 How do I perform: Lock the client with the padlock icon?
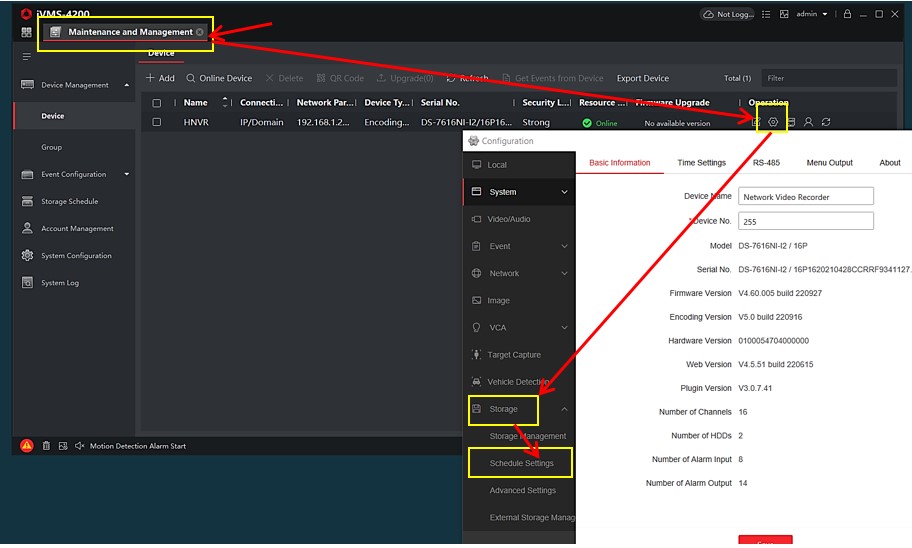click(847, 13)
